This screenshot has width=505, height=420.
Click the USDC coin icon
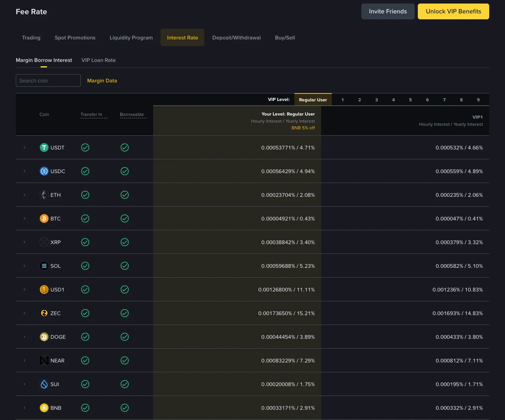coord(44,171)
